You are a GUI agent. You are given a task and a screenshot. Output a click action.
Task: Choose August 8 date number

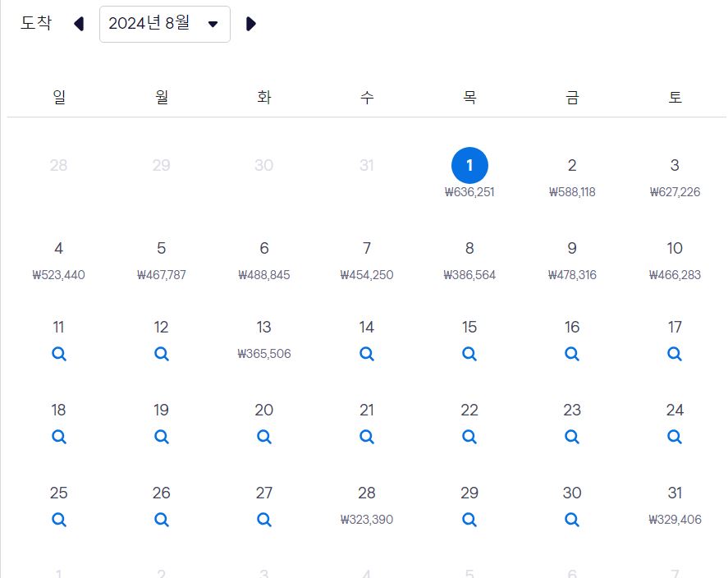click(x=469, y=248)
